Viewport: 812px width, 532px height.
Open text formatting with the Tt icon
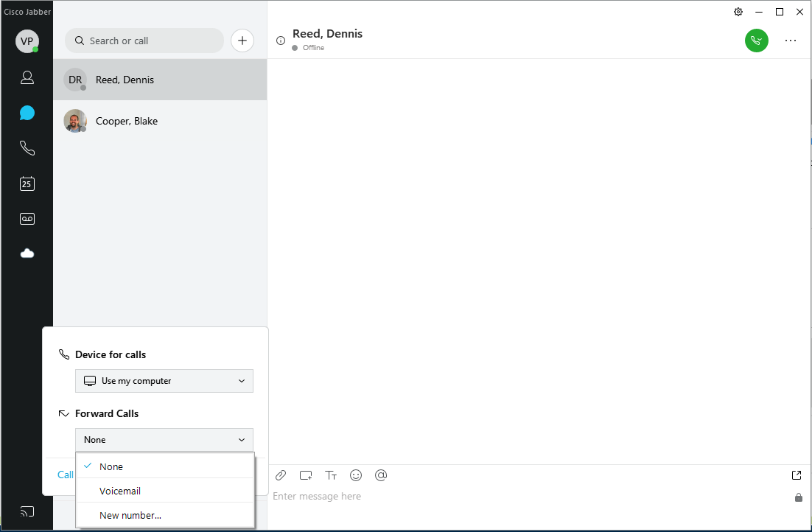[331, 475]
